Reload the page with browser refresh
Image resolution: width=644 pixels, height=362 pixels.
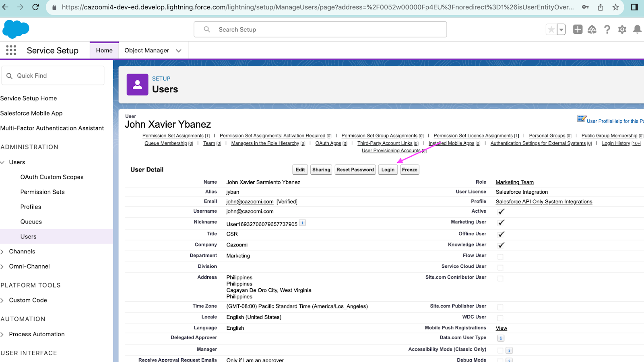click(x=35, y=7)
